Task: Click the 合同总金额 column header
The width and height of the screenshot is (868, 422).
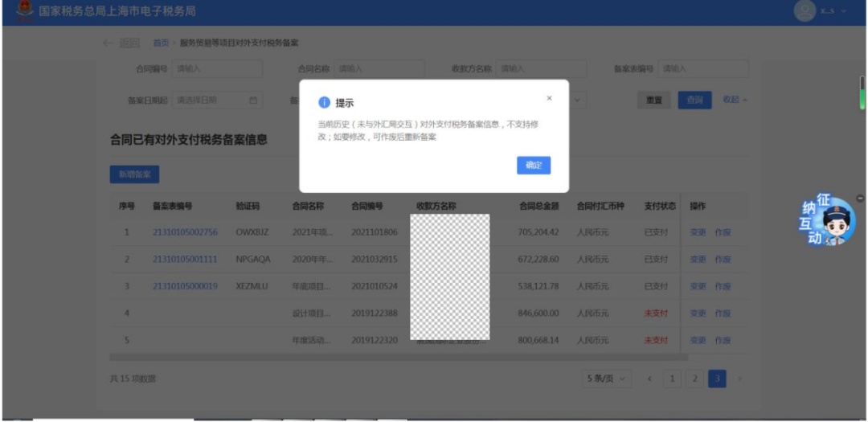Action: 539,206
